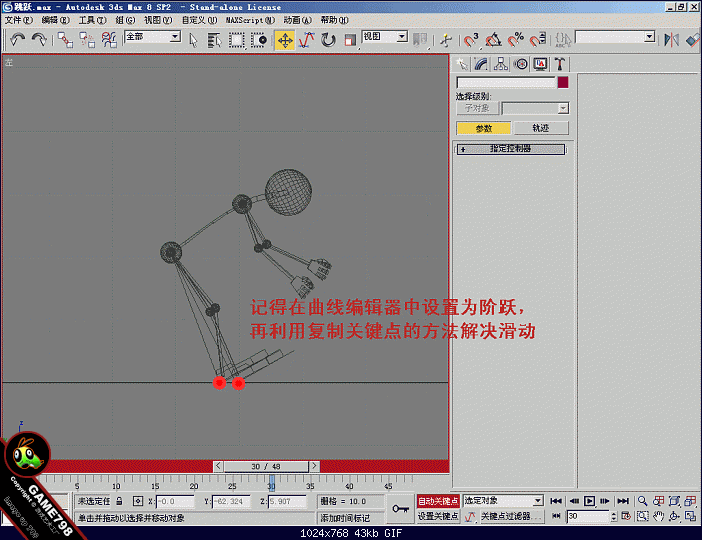Click the Previous Frame control
Viewport: 702px width, 540px height.
click(x=574, y=501)
